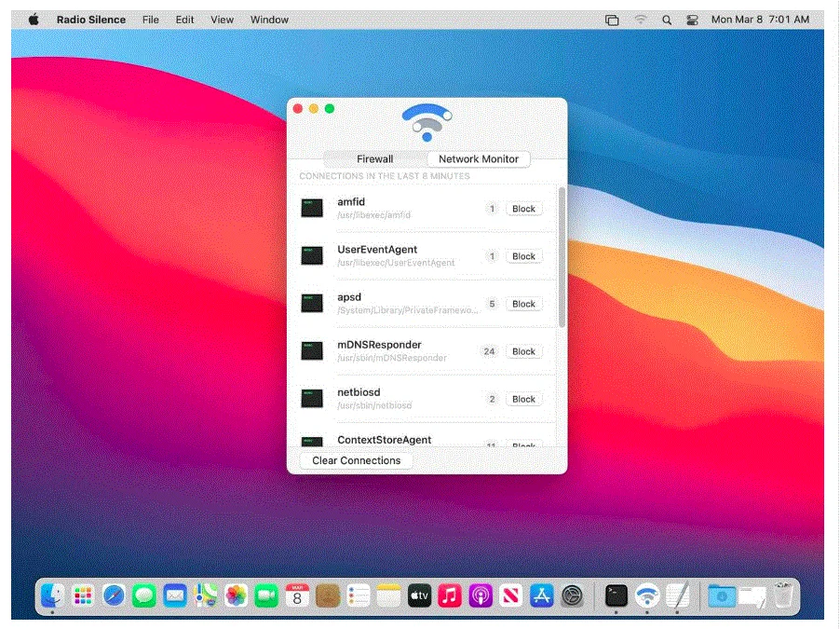Click the green zoom window button
The height and width of the screenshot is (629, 840).
[x=330, y=109]
